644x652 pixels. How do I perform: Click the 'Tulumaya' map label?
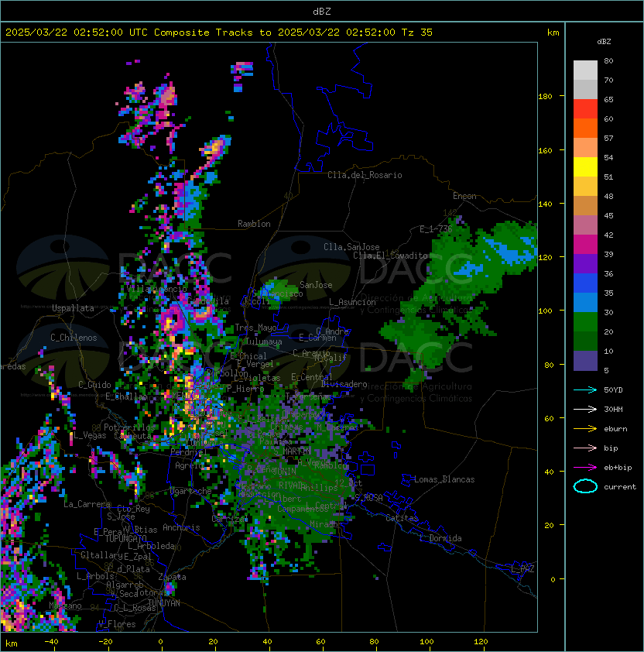point(264,341)
